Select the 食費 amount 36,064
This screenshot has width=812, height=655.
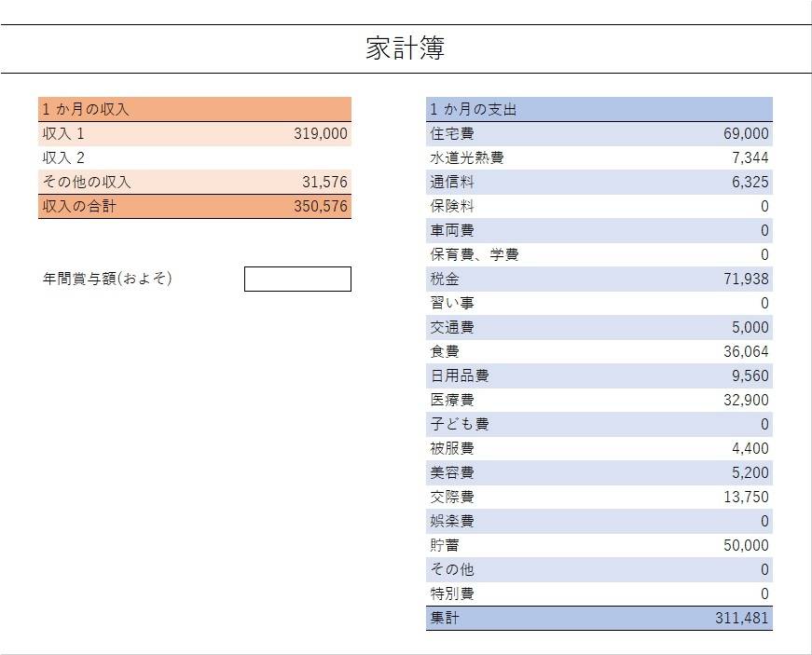point(746,352)
